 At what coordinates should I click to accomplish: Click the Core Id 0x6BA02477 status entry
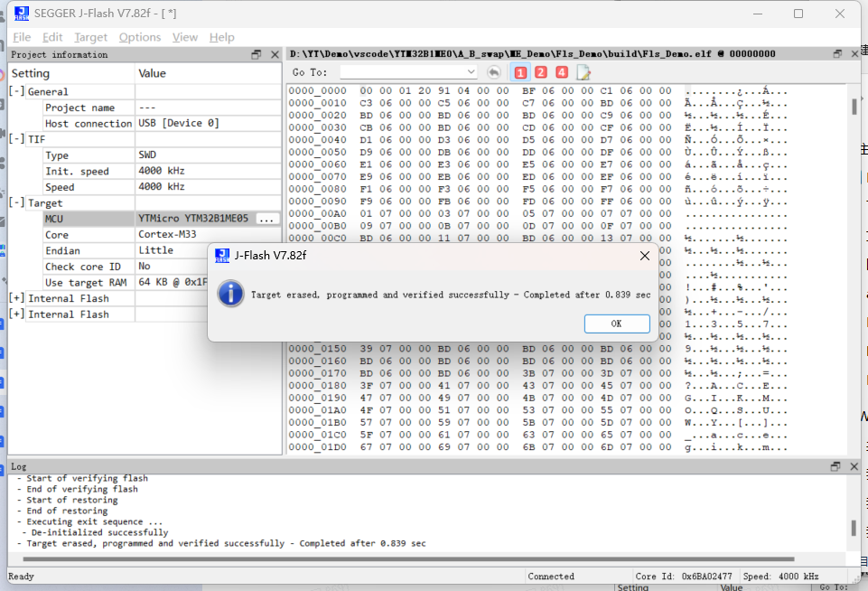click(684, 576)
